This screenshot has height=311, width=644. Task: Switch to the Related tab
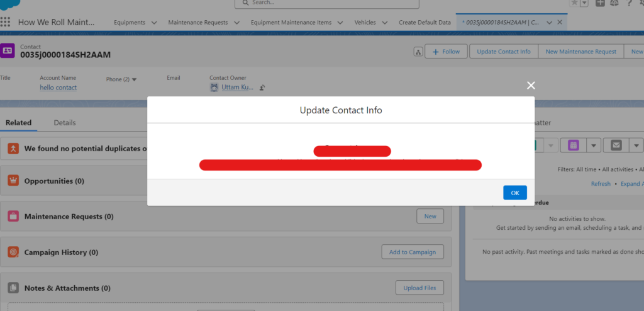18,123
